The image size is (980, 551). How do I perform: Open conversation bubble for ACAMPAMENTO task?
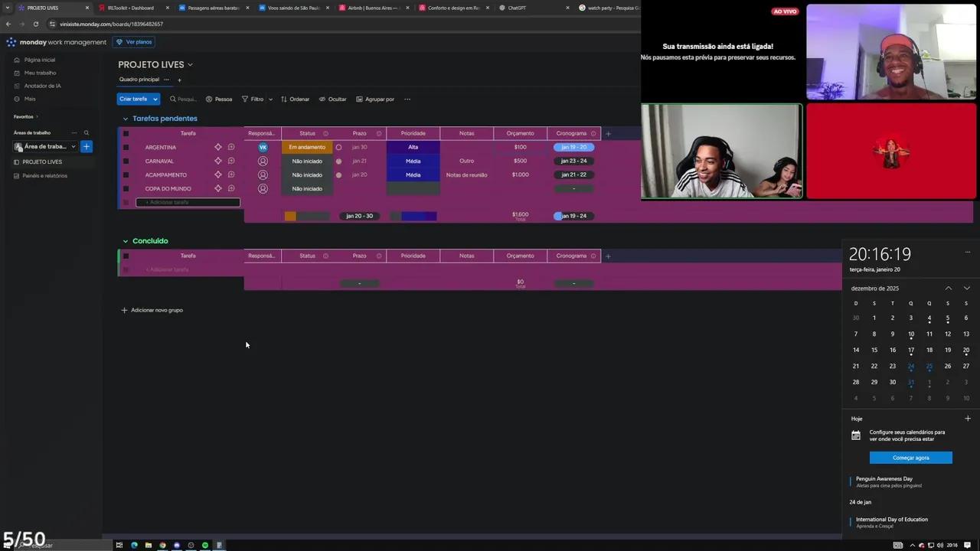[231, 174]
